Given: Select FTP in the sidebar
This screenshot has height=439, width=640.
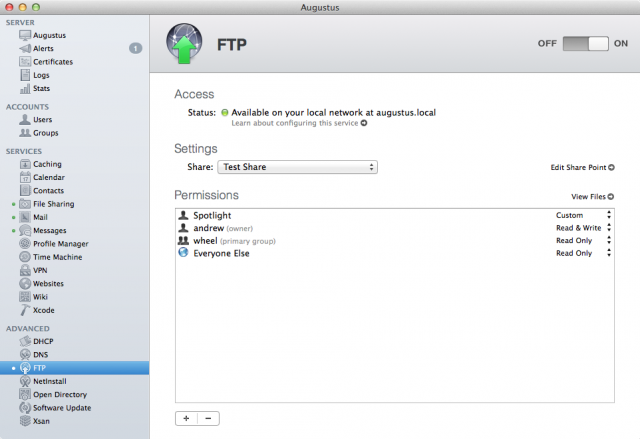Looking at the screenshot, I should pos(74,368).
